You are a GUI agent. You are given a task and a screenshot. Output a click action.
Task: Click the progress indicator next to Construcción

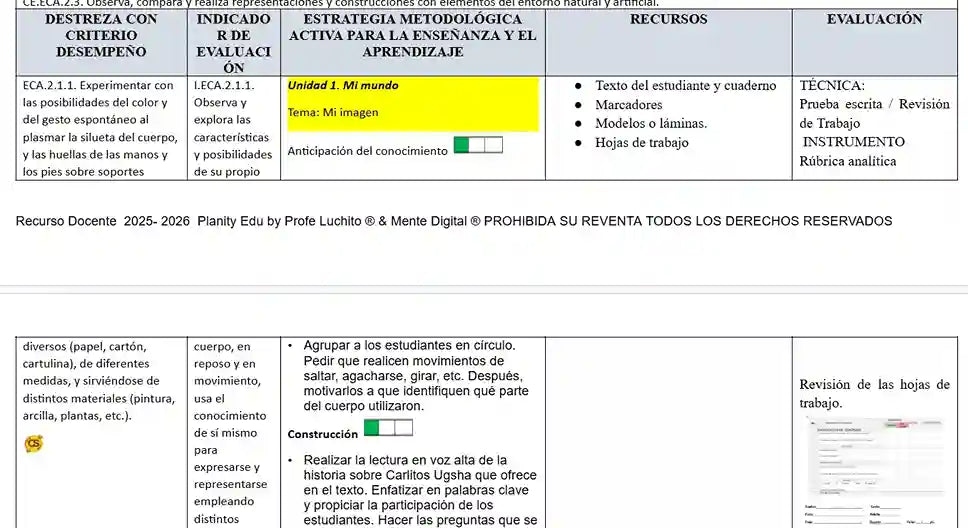click(x=388, y=429)
